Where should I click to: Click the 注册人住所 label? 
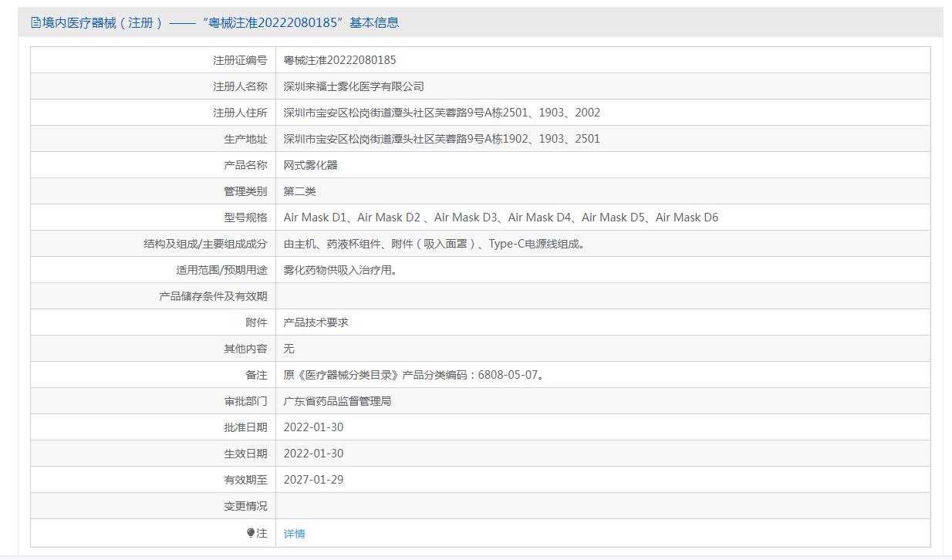240,113
